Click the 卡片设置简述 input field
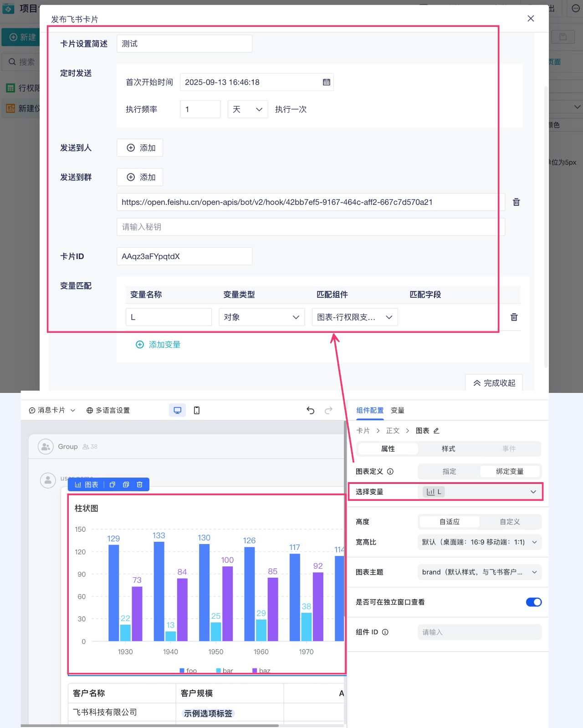The width and height of the screenshot is (583, 728). point(184,44)
